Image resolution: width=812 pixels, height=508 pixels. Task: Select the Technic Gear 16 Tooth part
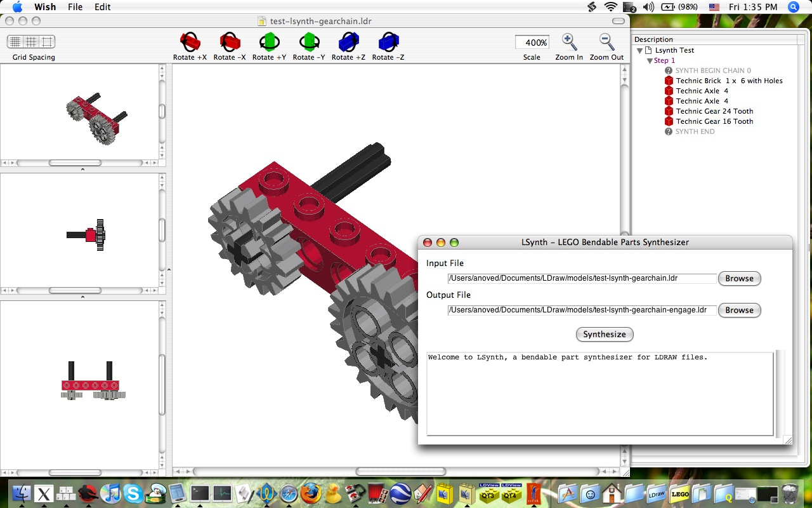[709, 121]
